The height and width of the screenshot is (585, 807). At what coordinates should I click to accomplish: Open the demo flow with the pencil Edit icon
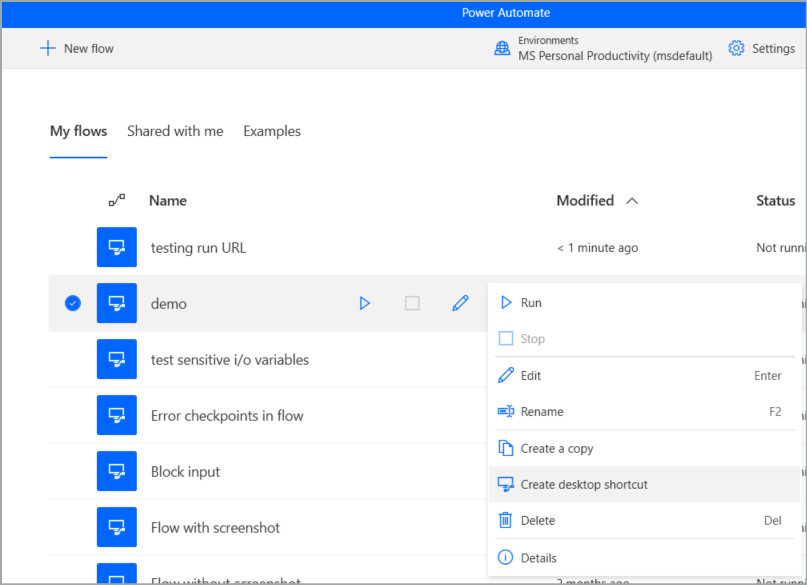click(460, 303)
